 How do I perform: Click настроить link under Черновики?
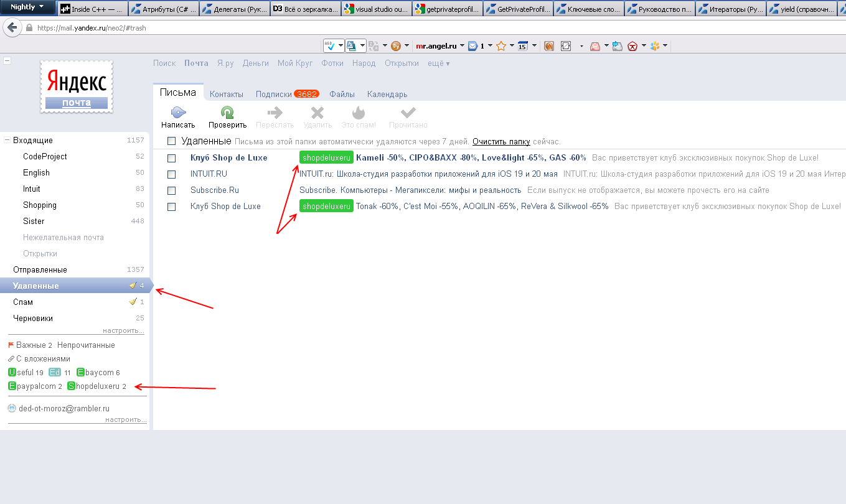(x=125, y=330)
